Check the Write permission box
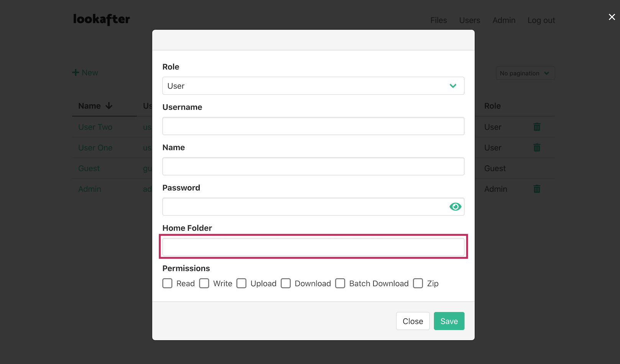Viewport: 620px width, 364px height. (204, 284)
